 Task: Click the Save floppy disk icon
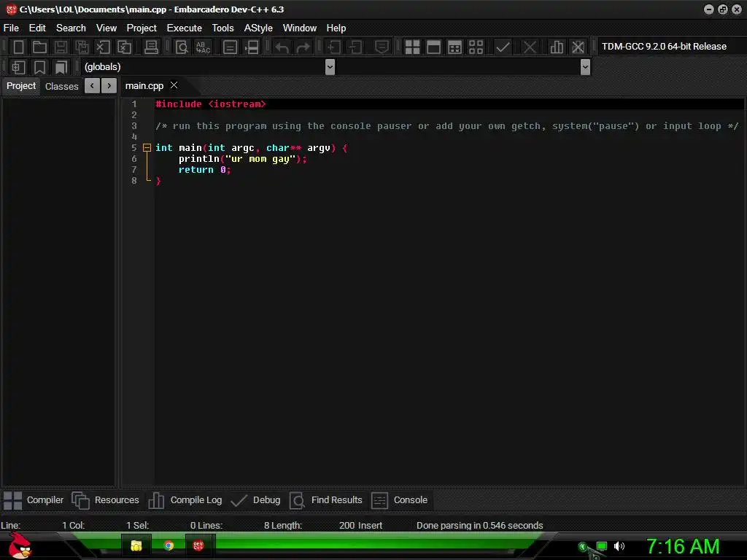[x=61, y=47]
